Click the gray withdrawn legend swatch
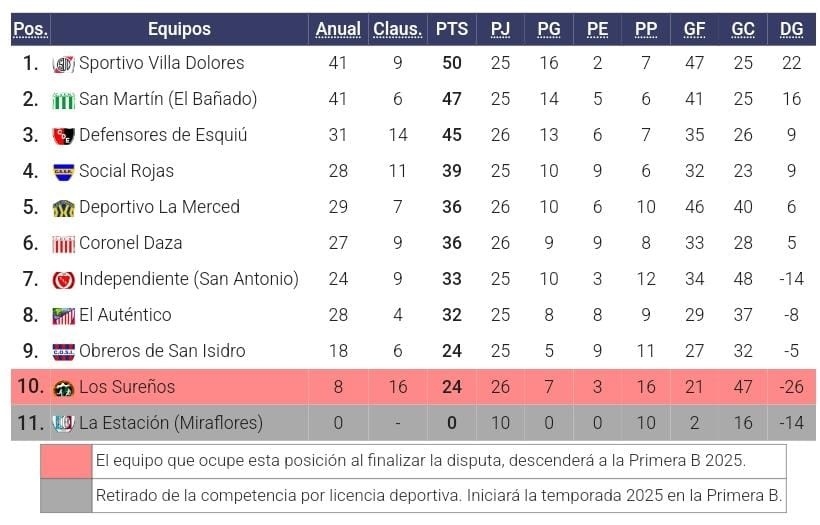This screenshot has width=820, height=525. [x=65, y=495]
